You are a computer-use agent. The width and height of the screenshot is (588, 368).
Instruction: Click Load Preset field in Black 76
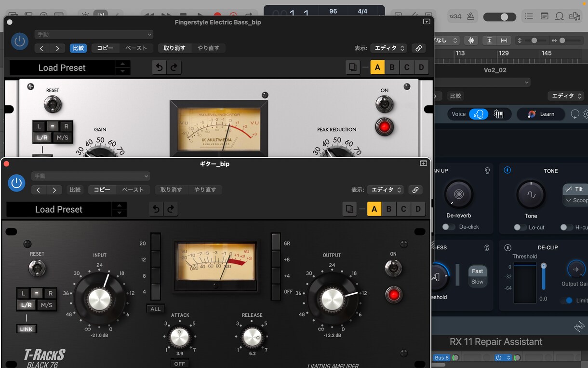59,209
